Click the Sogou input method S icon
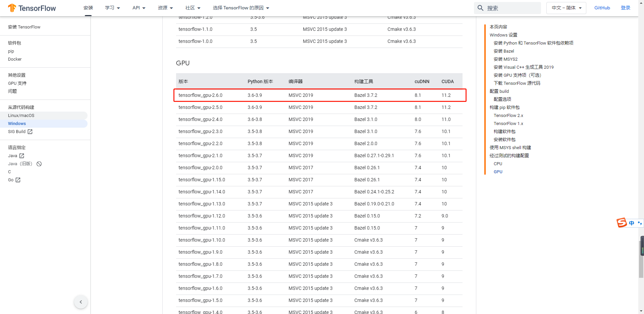Image resolution: width=644 pixels, height=314 pixels. tap(622, 223)
